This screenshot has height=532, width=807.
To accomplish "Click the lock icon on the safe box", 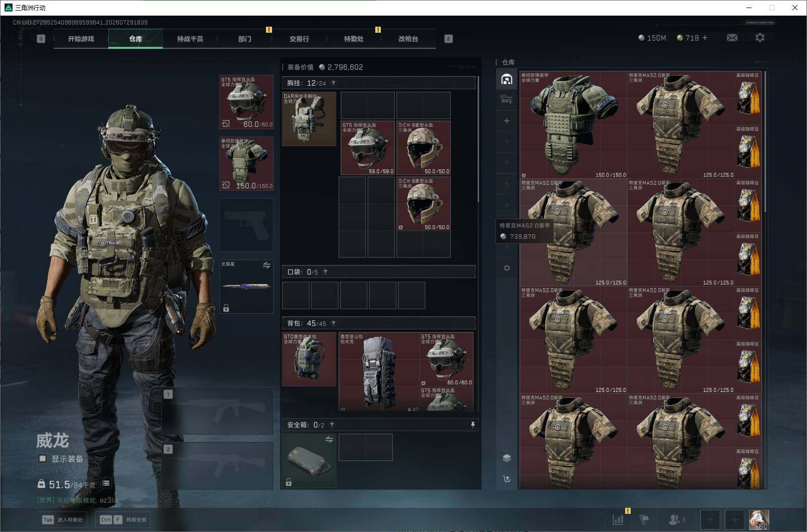I will 289,482.
